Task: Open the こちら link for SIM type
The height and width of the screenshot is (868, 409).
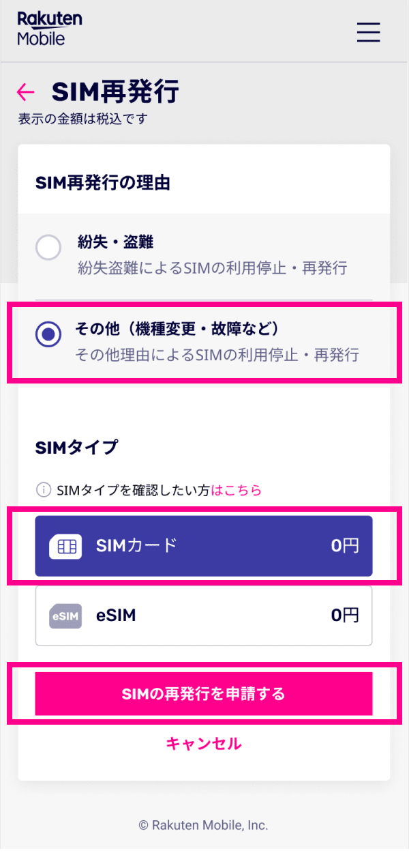Action: tap(237, 490)
